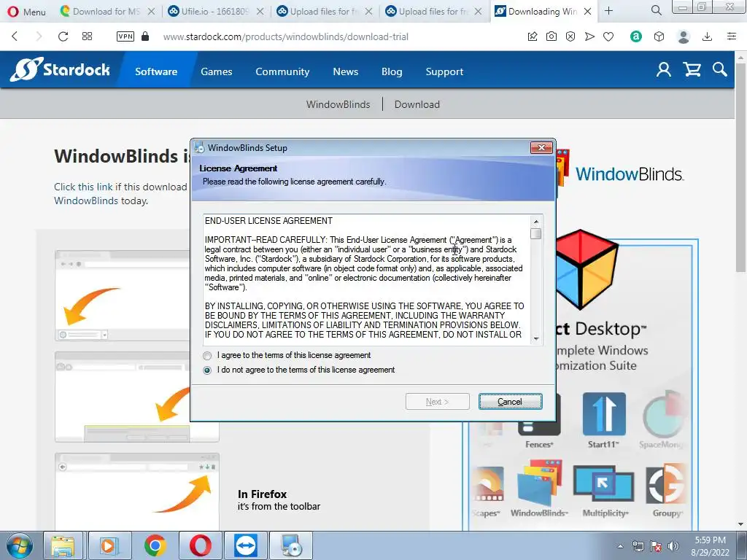Show hidden tray icons arrow
Viewport: 747px width, 560px height.
(x=620, y=546)
